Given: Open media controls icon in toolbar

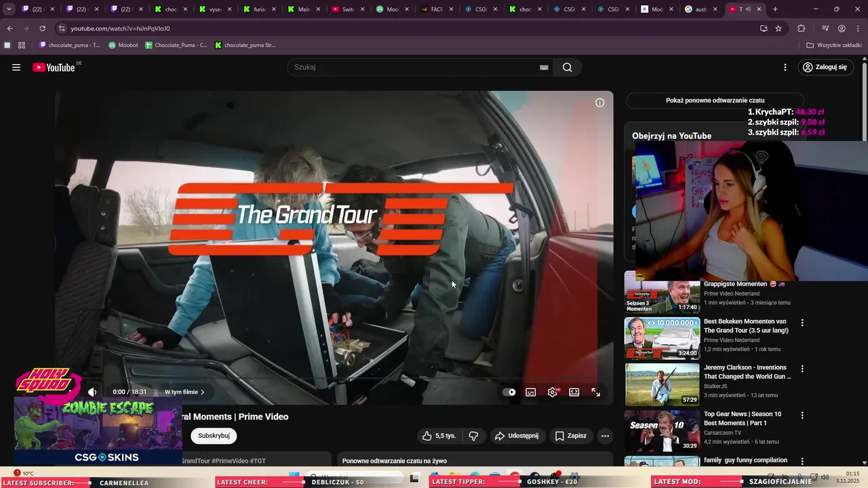Looking at the screenshot, I should (x=825, y=28).
